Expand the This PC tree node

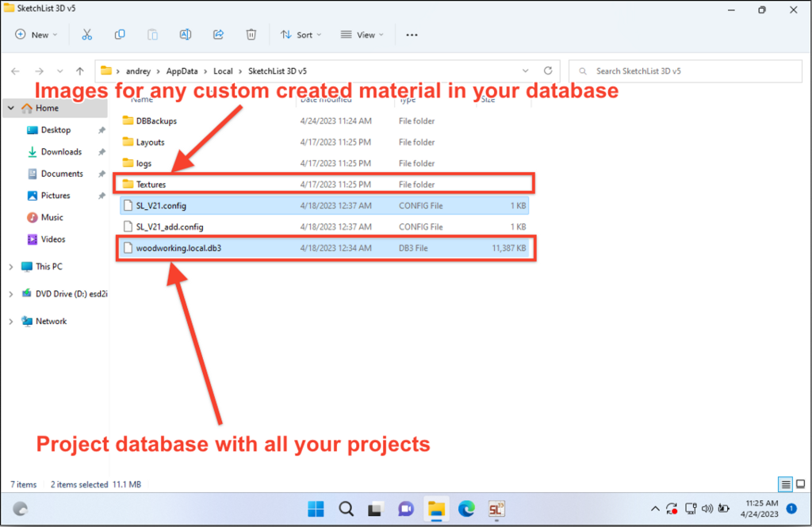(x=11, y=266)
